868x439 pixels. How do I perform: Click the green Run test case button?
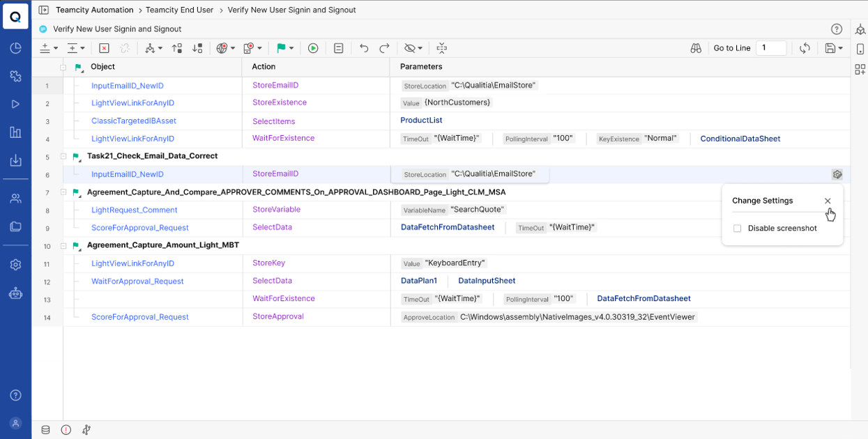pos(313,48)
